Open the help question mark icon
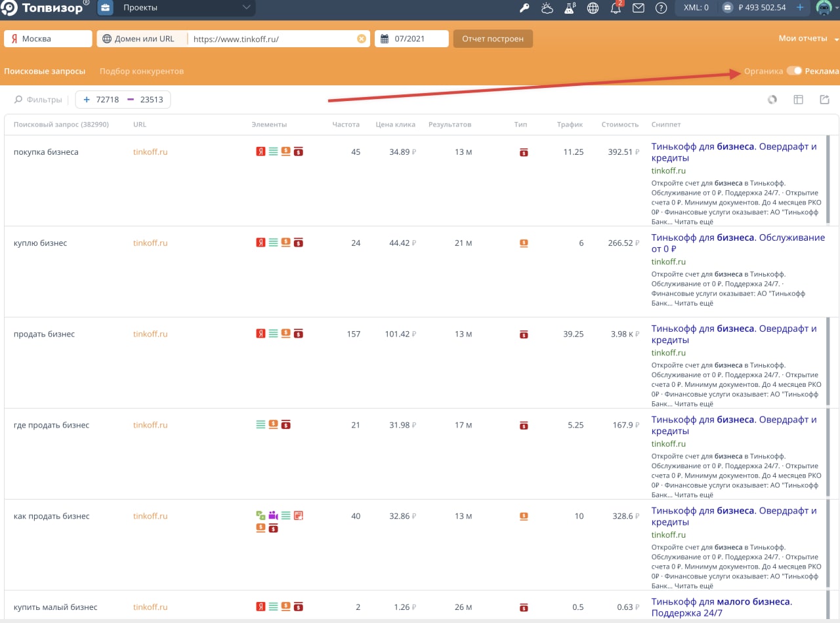The height and width of the screenshot is (623, 840). click(661, 8)
